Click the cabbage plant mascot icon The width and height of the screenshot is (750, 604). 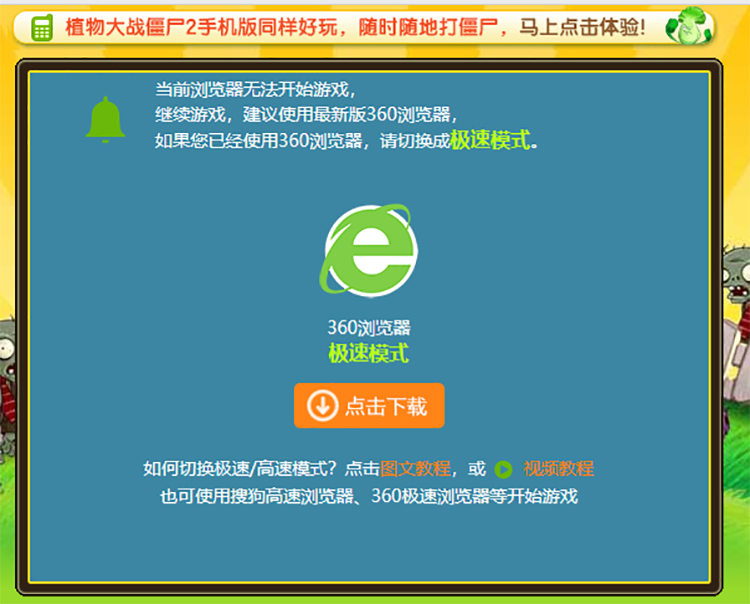pyautogui.click(x=689, y=26)
